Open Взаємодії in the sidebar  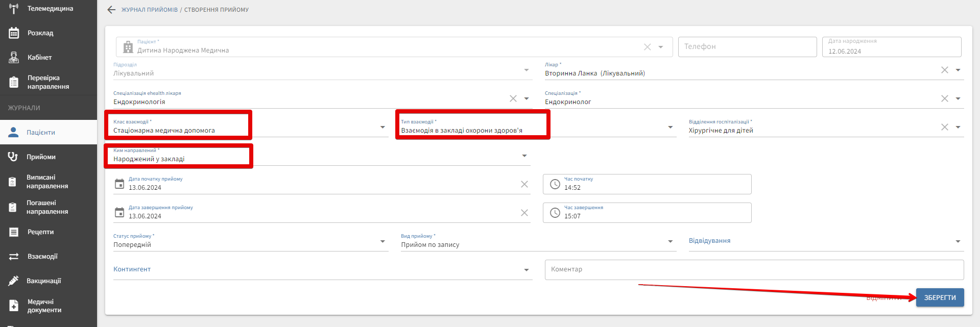pos(49,257)
